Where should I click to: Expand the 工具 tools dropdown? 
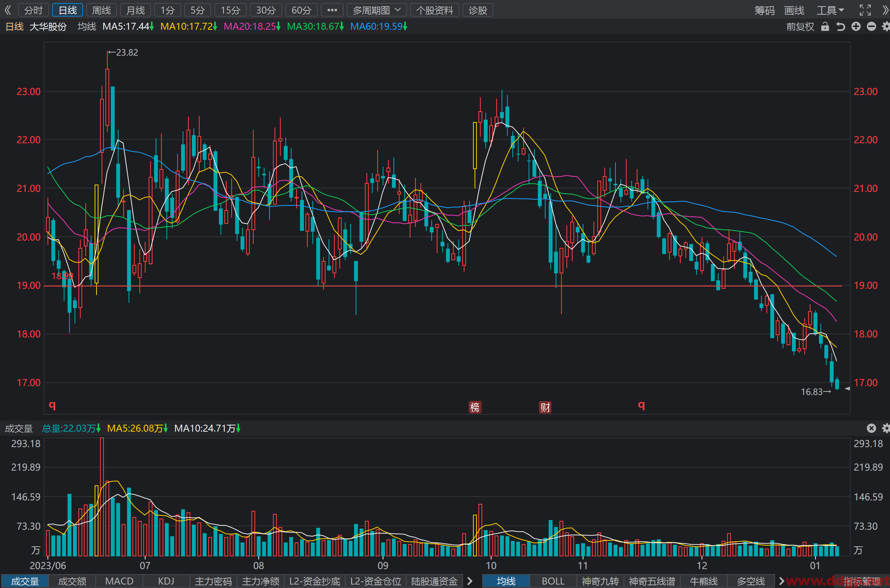point(831,10)
